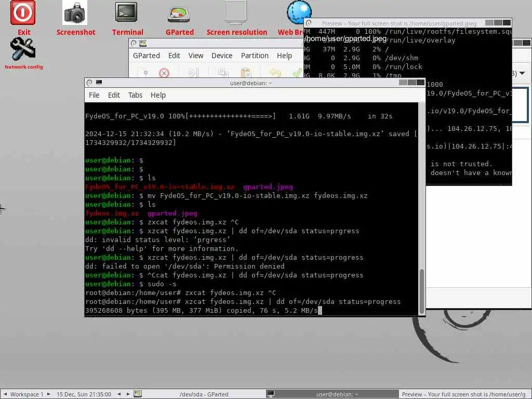Click terminal title bar 'user@debian: ~'
Viewport: 532px width, 399px height.
click(251, 83)
